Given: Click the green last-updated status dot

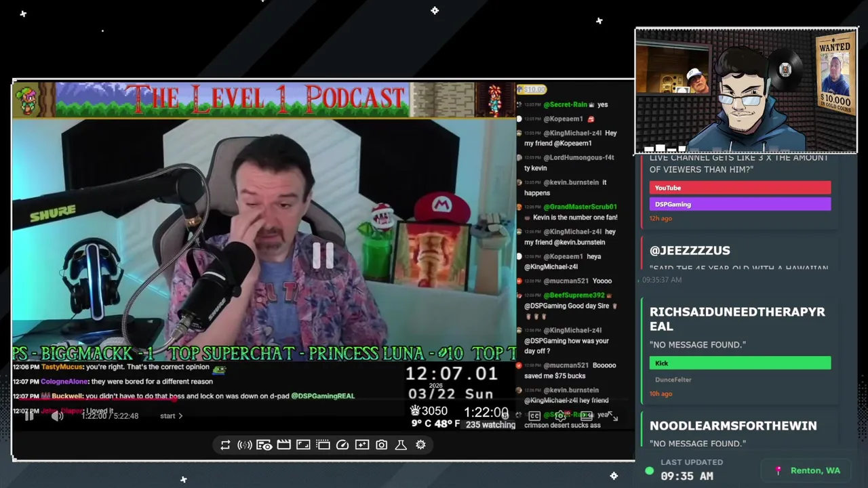Looking at the screenshot, I should 649,470.
